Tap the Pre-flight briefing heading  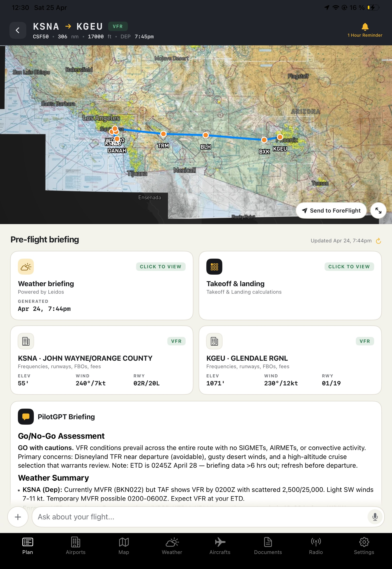pos(45,239)
